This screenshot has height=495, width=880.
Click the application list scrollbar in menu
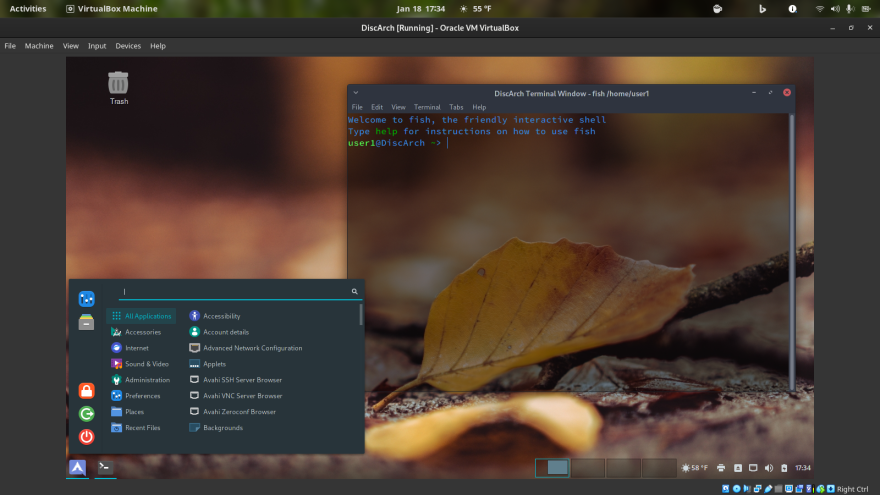tap(361, 315)
